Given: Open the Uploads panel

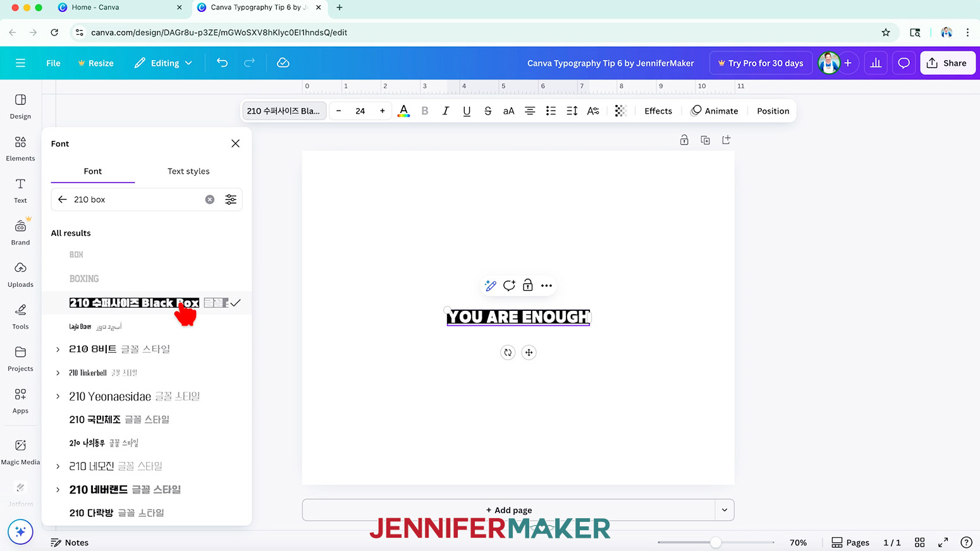Looking at the screenshot, I should pyautogui.click(x=20, y=274).
